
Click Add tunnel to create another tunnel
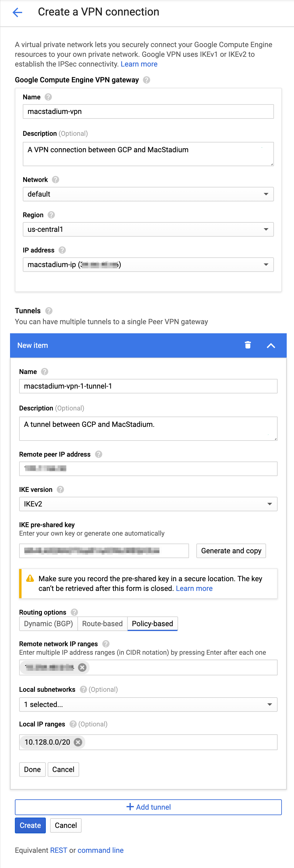pyautogui.click(x=148, y=807)
